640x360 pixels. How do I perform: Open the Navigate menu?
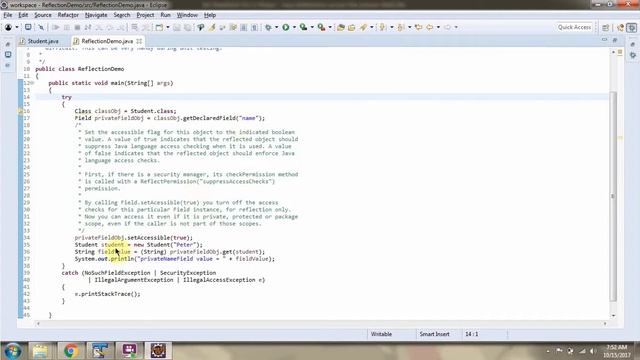tap(96, 15)
